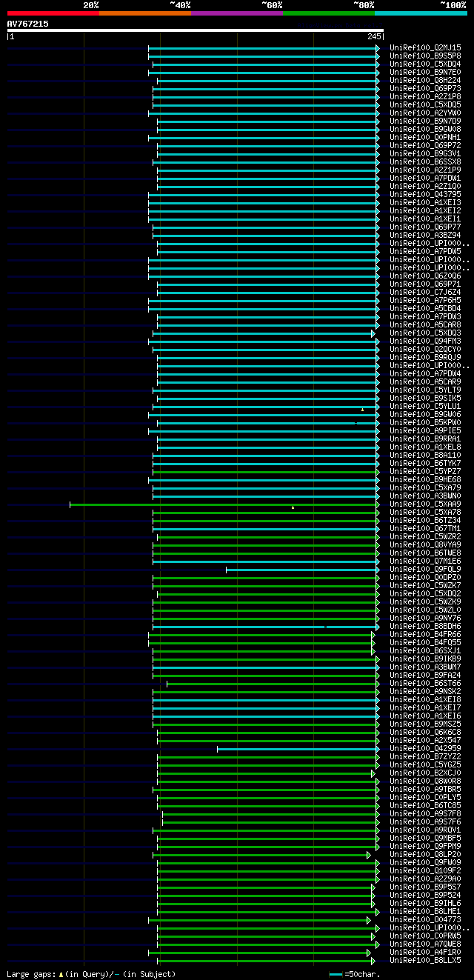
Task: Select UniRef100_B4FR66 label
Action: (x=425, y=634)
